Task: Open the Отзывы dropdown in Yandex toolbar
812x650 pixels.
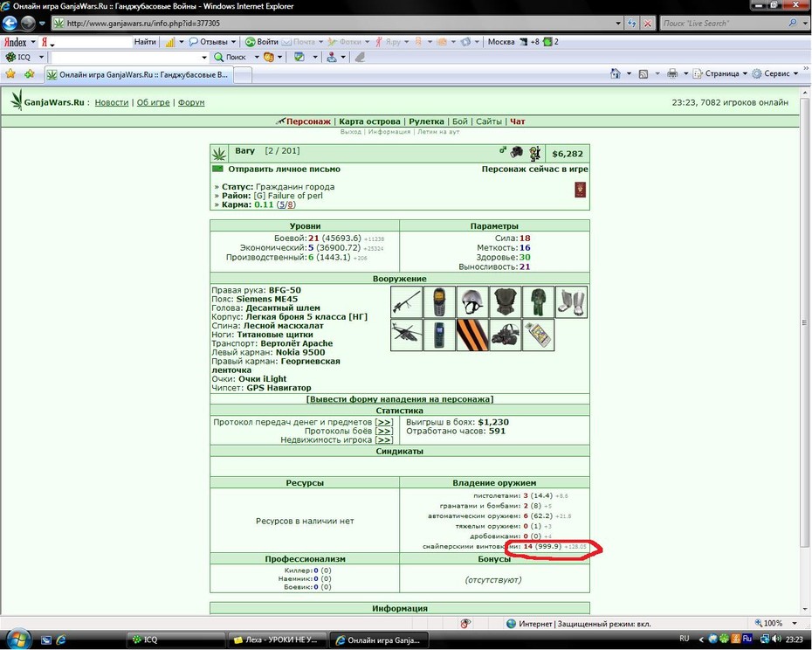Action: pos(233,42)
